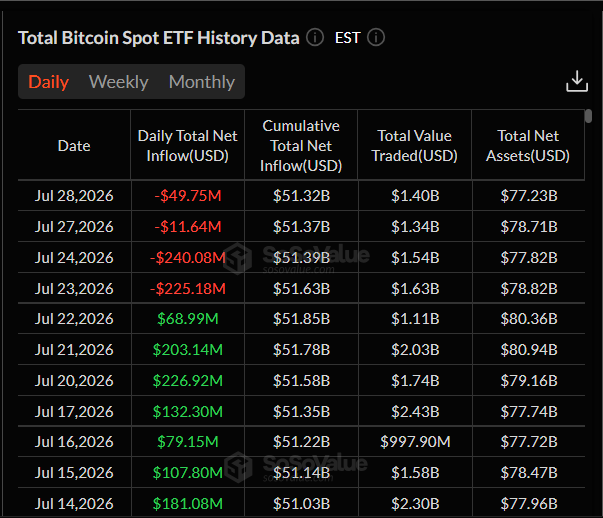Click cumulative value $51.63B
This screenshot has width=603, height=518.
302,288
